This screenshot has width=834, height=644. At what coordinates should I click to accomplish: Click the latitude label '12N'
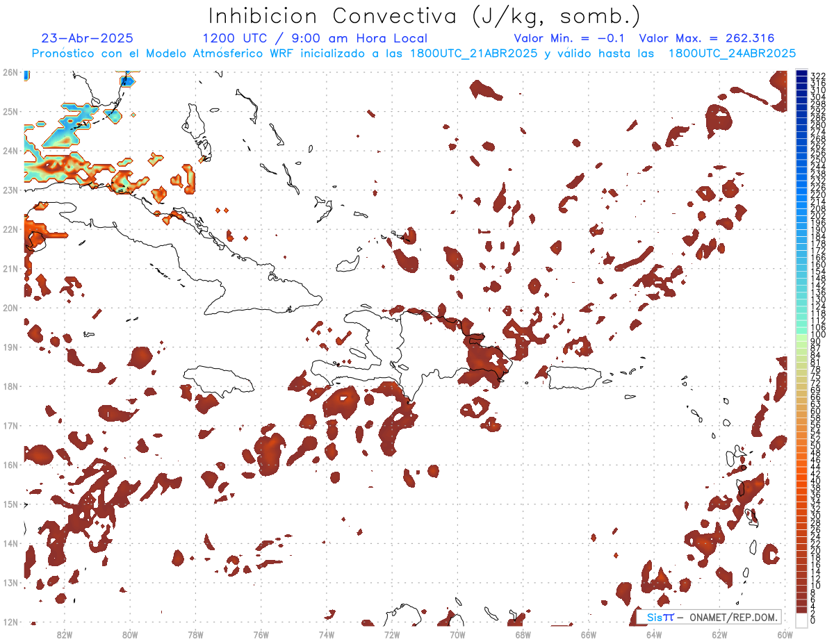point(10,622)
